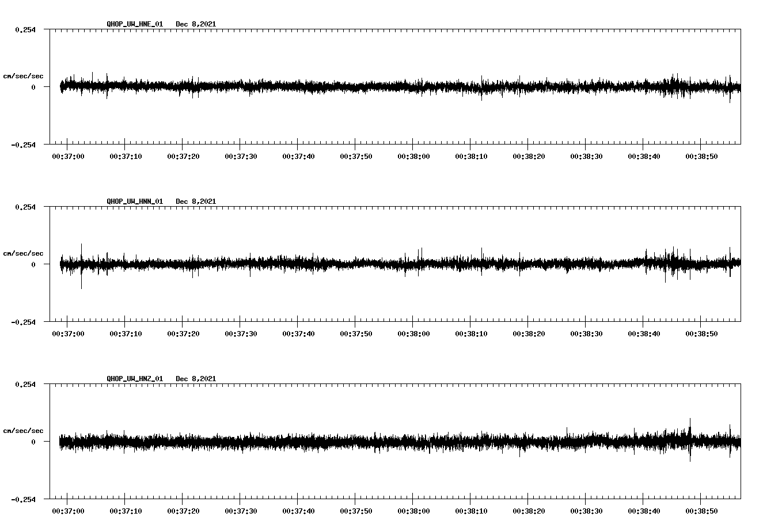Click the Dec 8,2021 date on HNE plot

click(196, 24)
